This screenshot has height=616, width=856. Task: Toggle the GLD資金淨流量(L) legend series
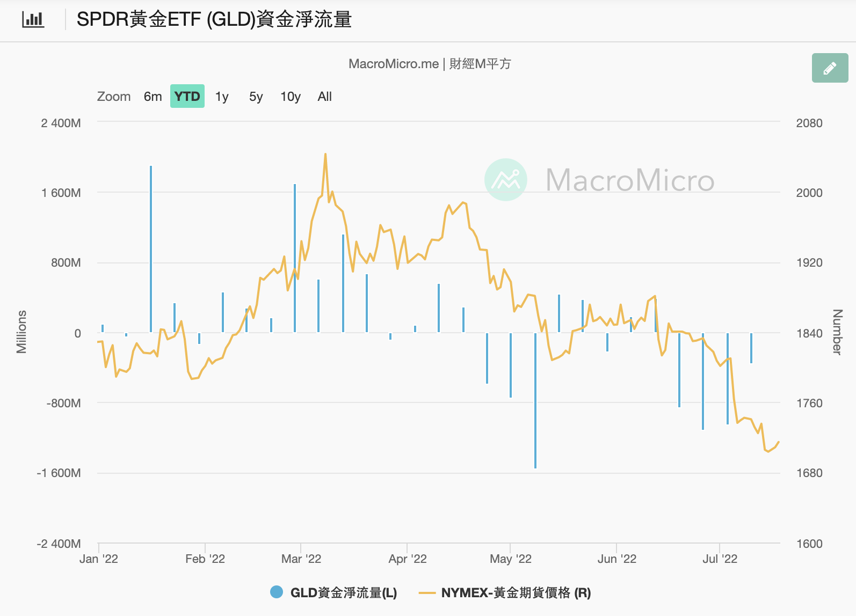coord(333,593)
